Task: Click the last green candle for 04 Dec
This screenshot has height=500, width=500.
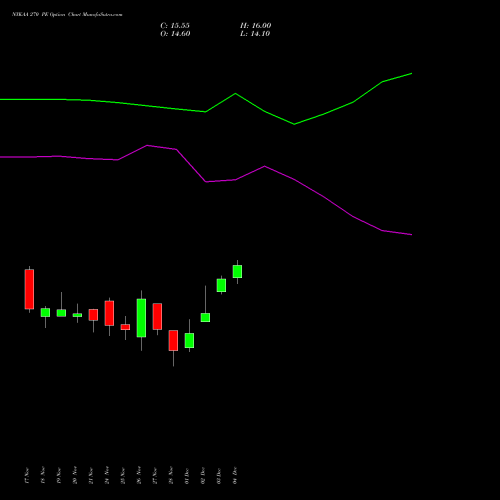Action: [x=237, y=271]
